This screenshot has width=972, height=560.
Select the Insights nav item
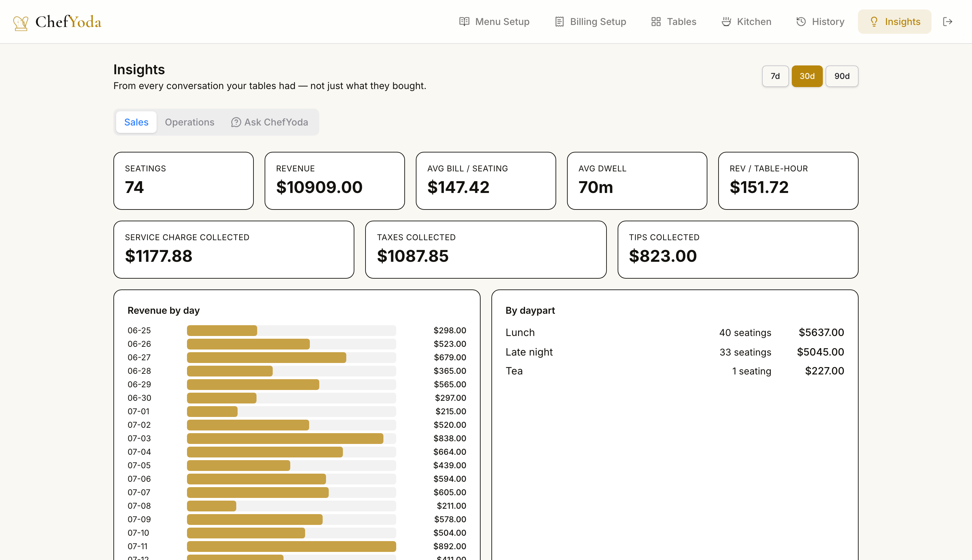(x=894, y=22)
